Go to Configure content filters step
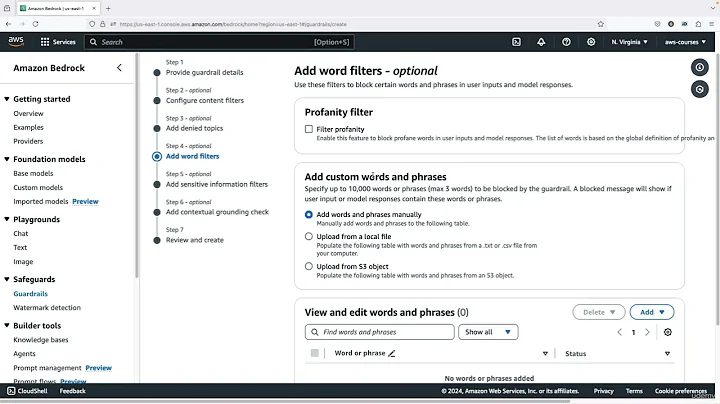 point(205,101)
